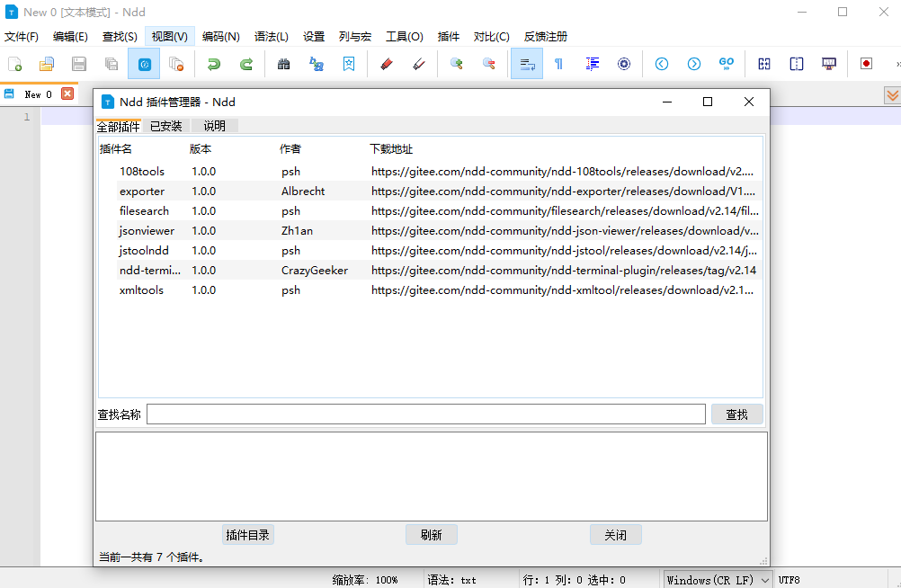901x588 pixels.
Task: Select the ndd-termi... plugin row
Action: pyautogui.click(x=431, y=270)
